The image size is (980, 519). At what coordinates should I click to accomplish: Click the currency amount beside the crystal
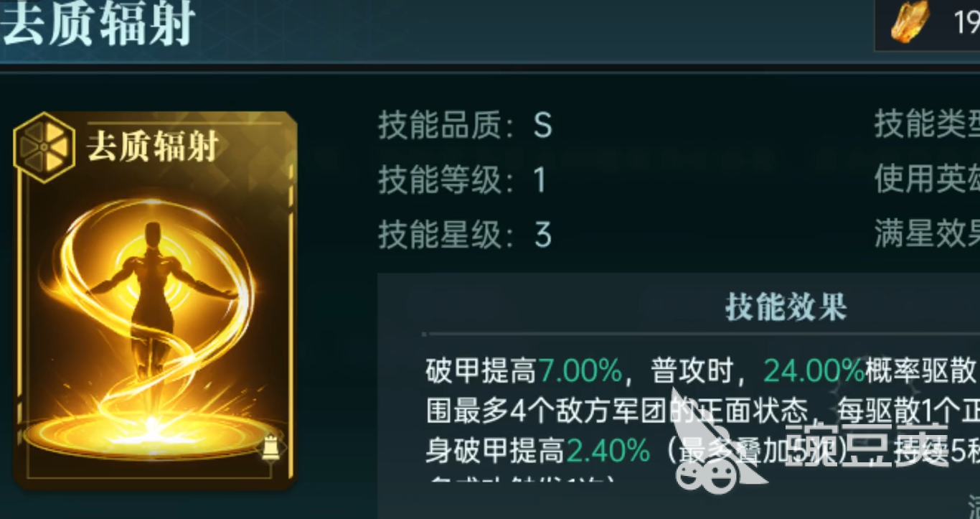tap(966, 23)
